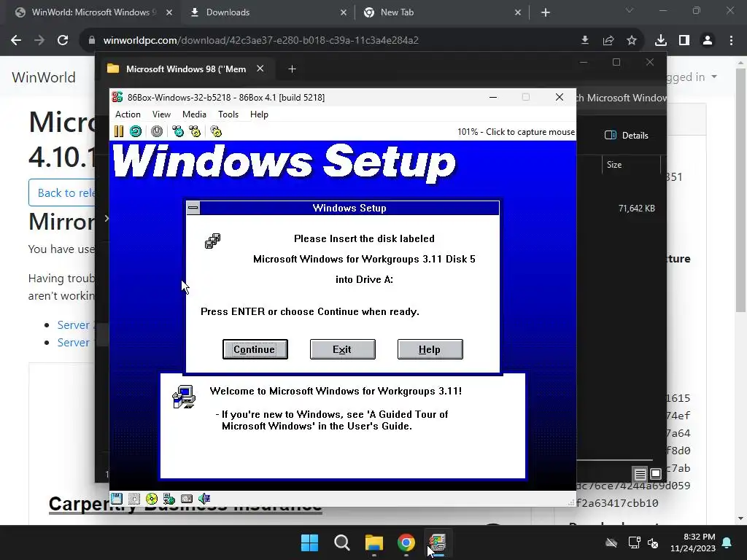Click the Chrome address bar URL
747x560 pixels.
[x=261, y=41]
